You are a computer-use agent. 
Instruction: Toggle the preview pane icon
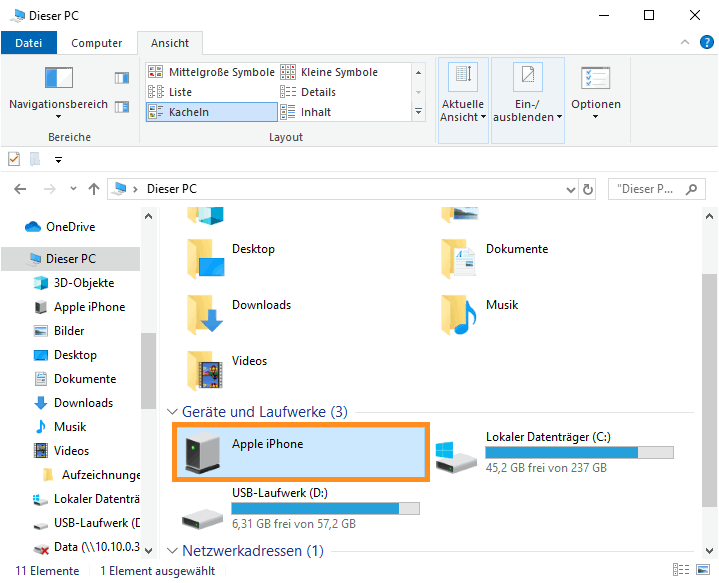[x=122, y=78]
